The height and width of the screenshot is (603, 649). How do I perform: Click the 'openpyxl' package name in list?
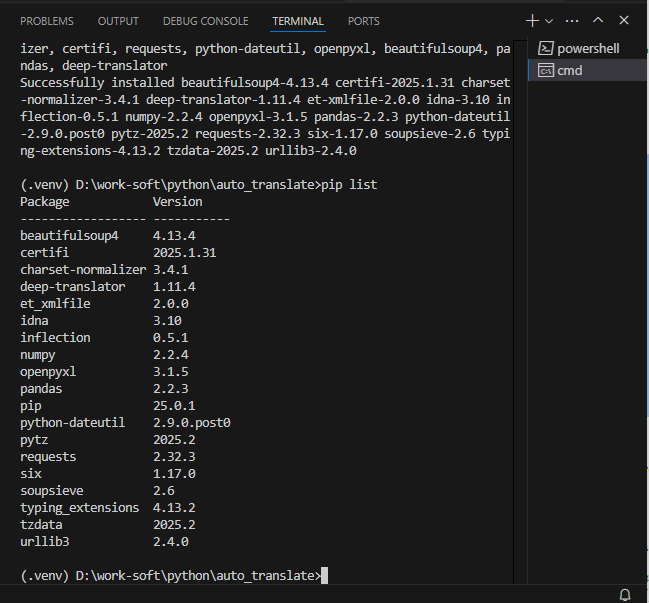pyautogui.click(x=48, y=372)
